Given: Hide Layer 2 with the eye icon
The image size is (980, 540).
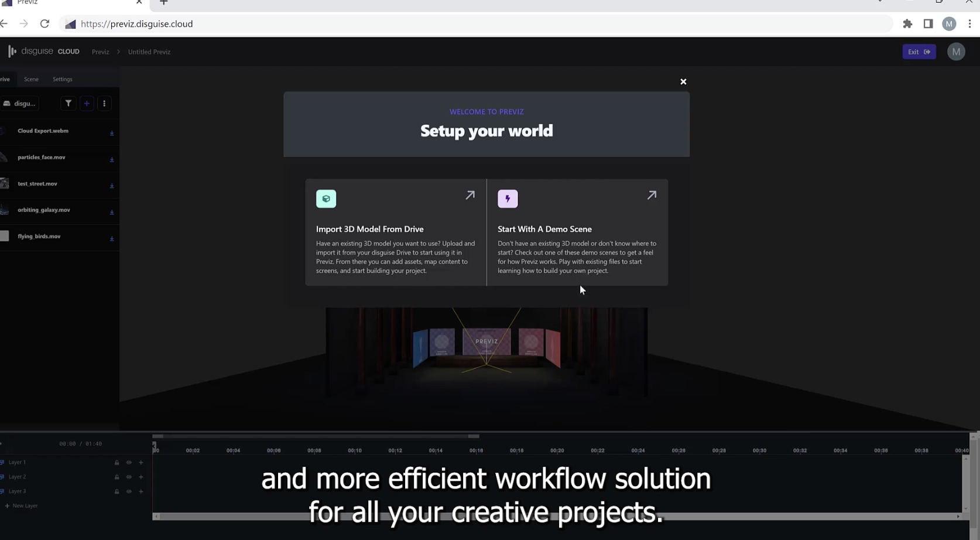Looking at the screenshot, I should tap(129, 477).
